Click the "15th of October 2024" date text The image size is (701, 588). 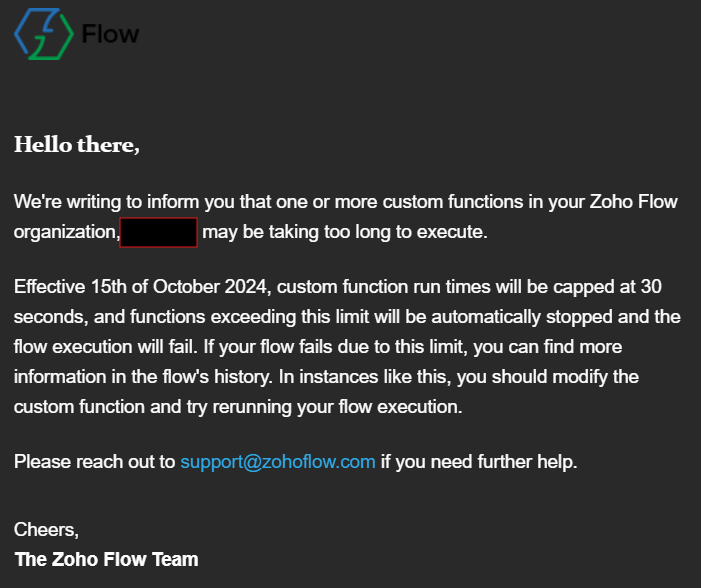pyautogui.click(x=179, y=287)
